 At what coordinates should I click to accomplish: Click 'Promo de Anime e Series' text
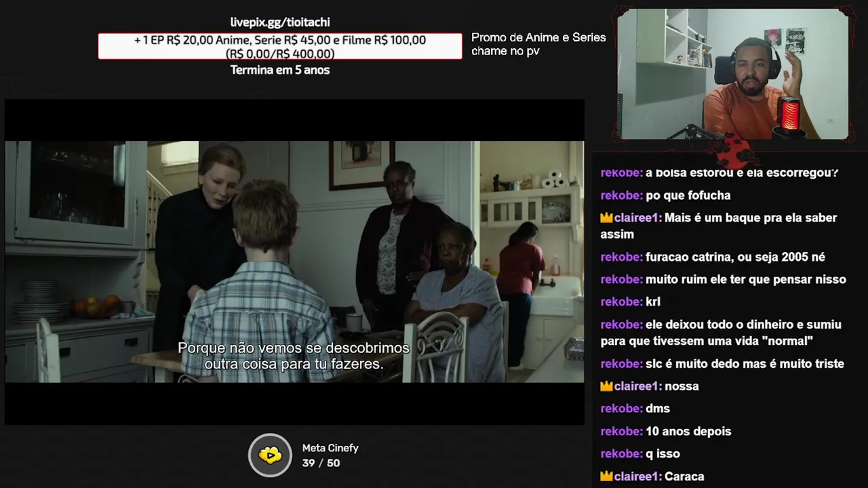538,37
